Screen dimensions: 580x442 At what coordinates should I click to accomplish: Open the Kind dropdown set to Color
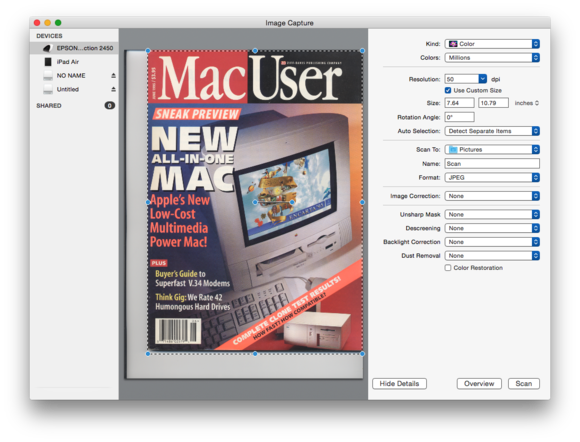point(492,44)
